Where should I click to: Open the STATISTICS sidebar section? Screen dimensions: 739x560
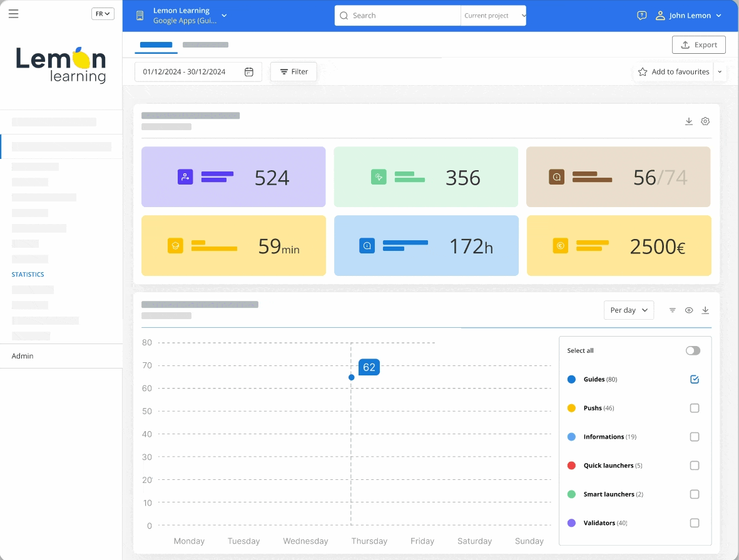tap(28, 274)
